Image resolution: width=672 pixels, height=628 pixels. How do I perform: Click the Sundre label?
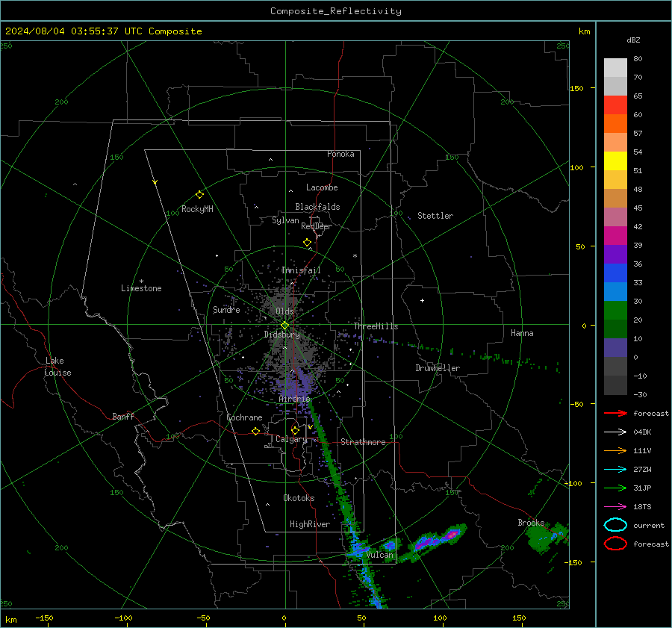click(226, 309)
